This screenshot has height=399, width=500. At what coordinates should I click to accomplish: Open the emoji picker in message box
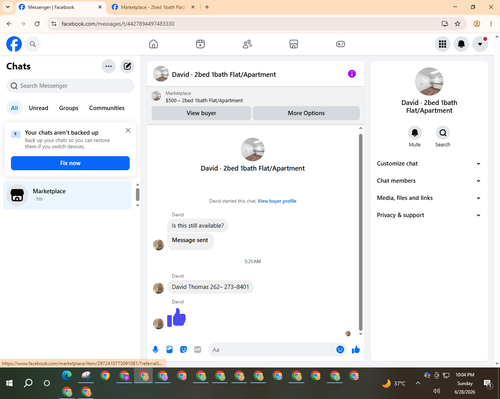click(x=340, y=350)
